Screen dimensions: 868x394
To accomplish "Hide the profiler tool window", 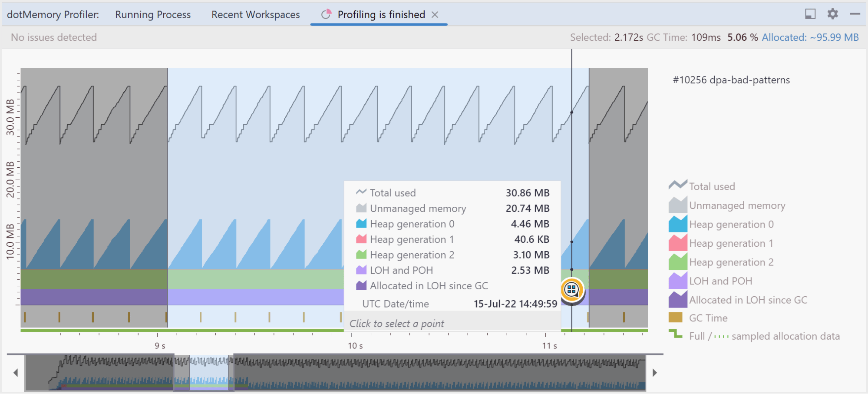I will 855,14.
